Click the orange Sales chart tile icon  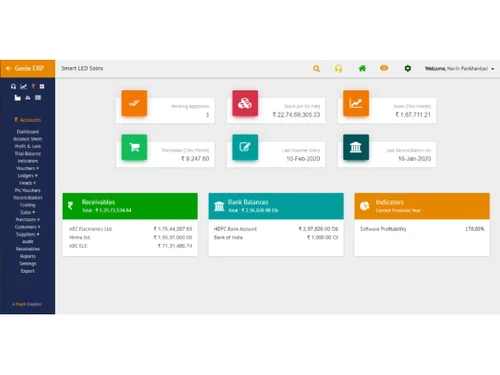point(356,103)
